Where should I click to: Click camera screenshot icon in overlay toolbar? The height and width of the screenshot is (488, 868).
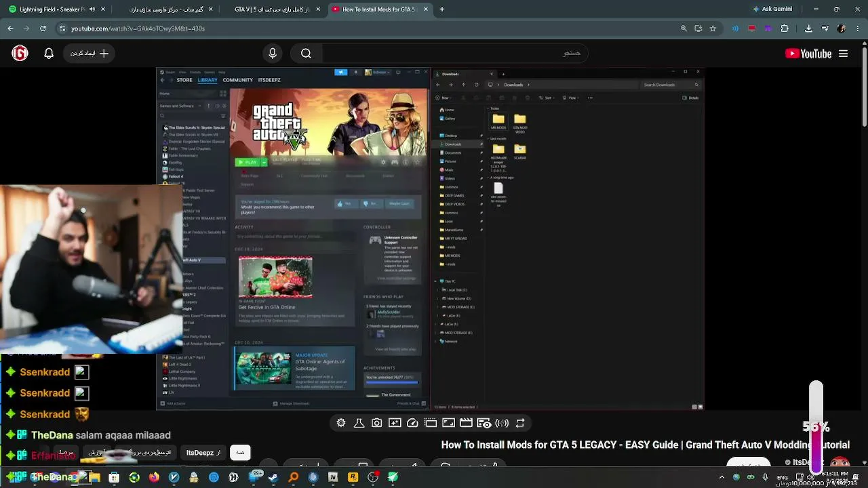(377, 423)
